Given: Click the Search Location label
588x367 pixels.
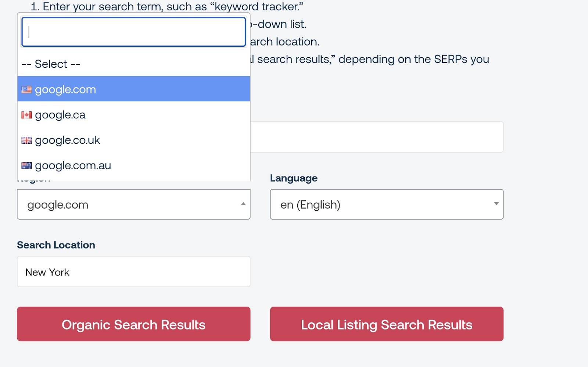Looking at the screenshot, I should pyautogui.click(x=56, y=245).
